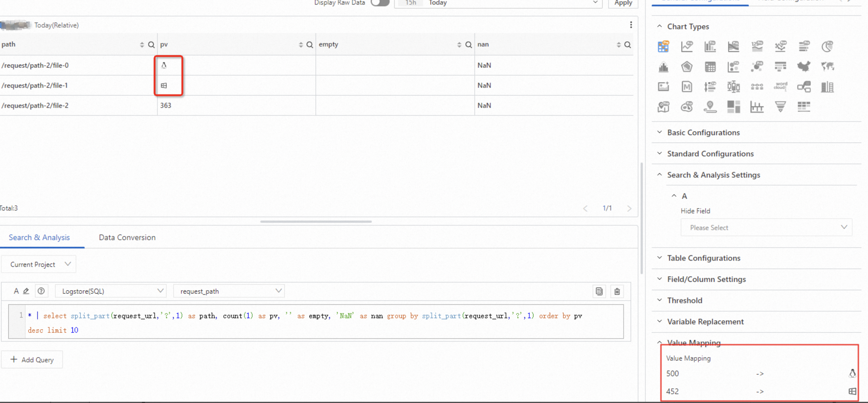The width and height of the screenshot is (868, 403).
Task: Choose the line chart Pro type
Action: (686, 46)
